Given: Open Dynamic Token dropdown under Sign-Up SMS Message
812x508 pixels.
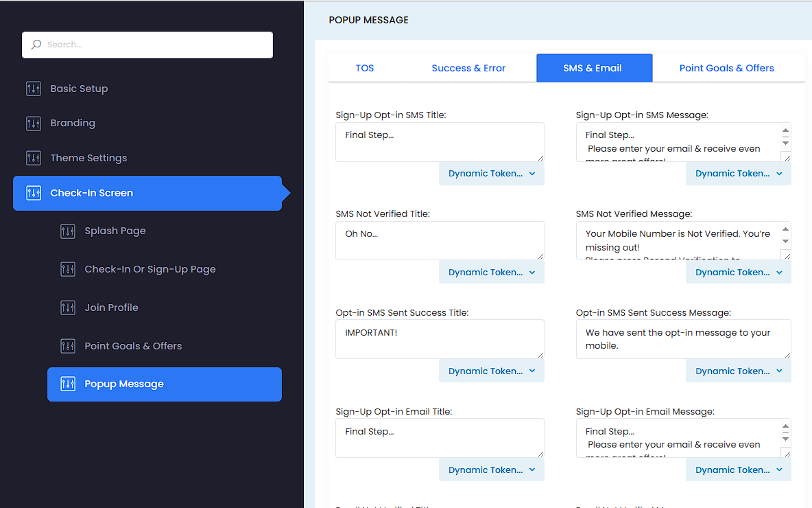Looking at the screenshot, I should pos(739,174).
